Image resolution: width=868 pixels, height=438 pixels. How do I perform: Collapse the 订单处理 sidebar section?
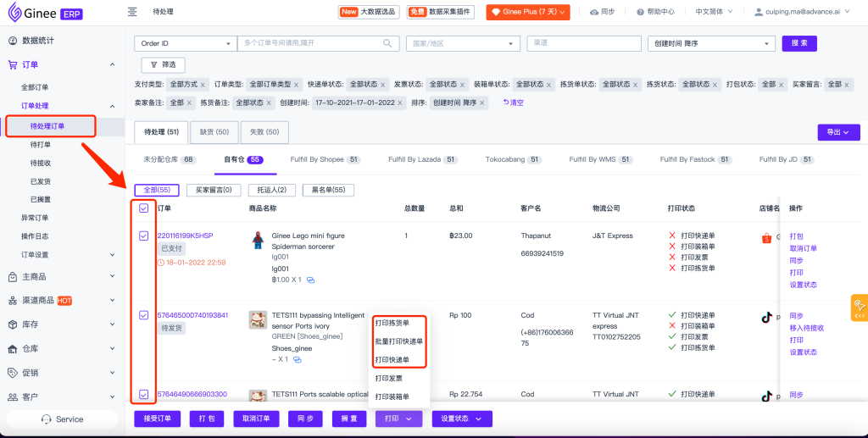pos(113,106)
